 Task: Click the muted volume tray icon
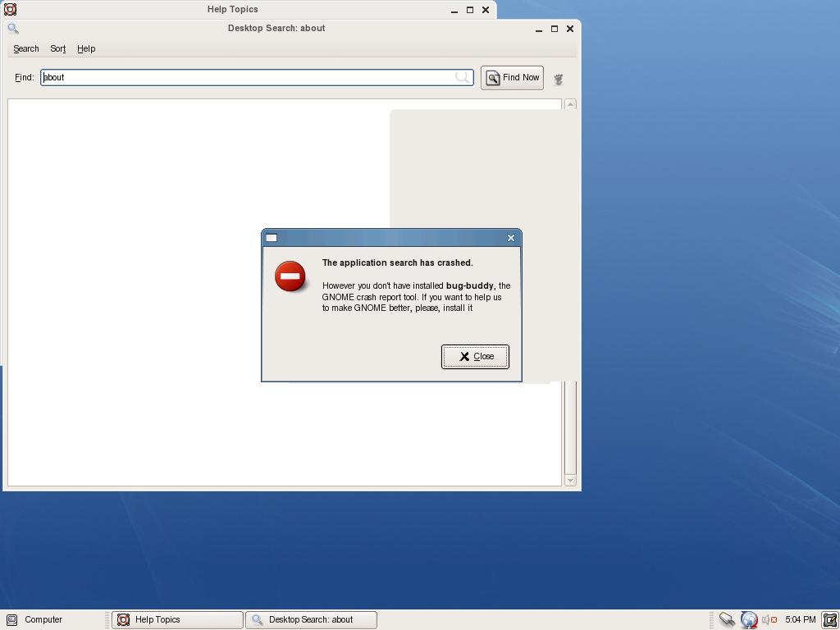769,620
